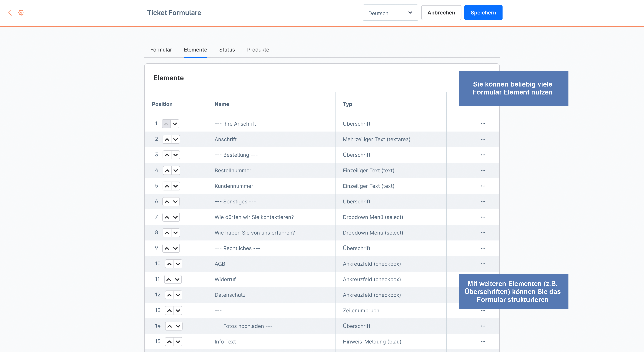The image size is (644, 352).
Task: Move 'Wie haben Sie von uns erfahren?' up
Action: (167, 233)
